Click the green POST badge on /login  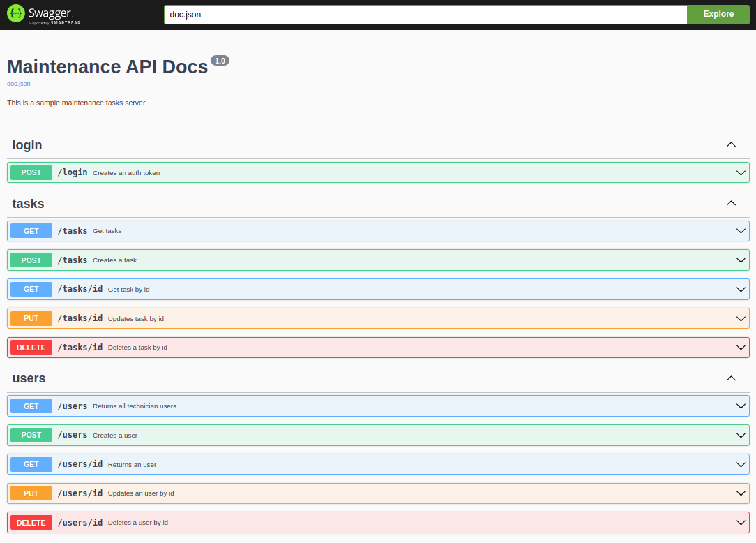point(31,172)
